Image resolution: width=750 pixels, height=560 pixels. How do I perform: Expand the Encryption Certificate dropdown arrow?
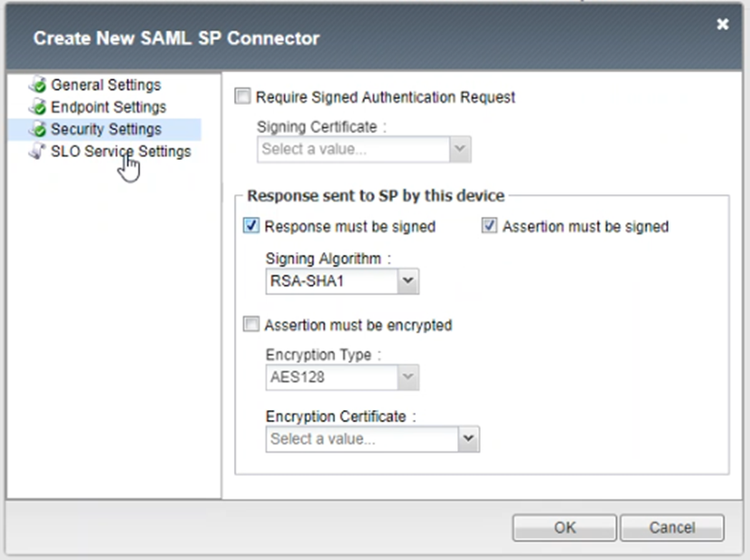[x=468, y=439]
